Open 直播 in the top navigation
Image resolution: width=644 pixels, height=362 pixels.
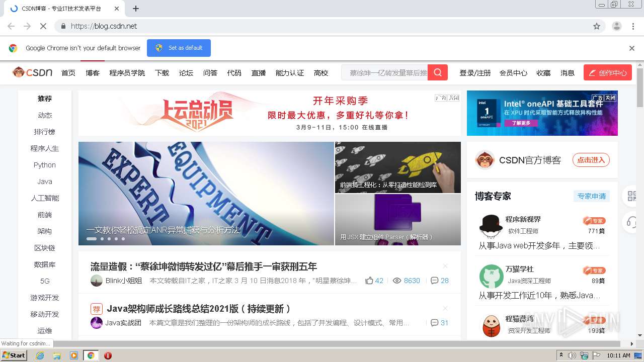coord(259,73)
